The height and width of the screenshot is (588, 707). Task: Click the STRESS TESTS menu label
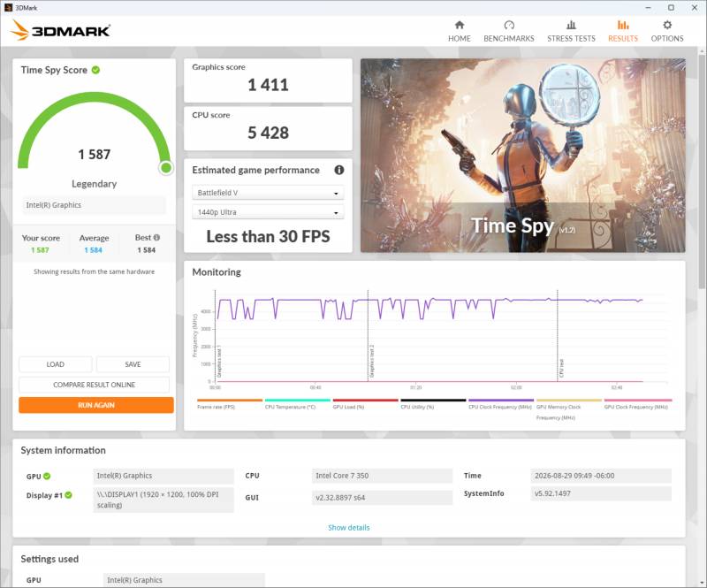[x=571, y=39]
